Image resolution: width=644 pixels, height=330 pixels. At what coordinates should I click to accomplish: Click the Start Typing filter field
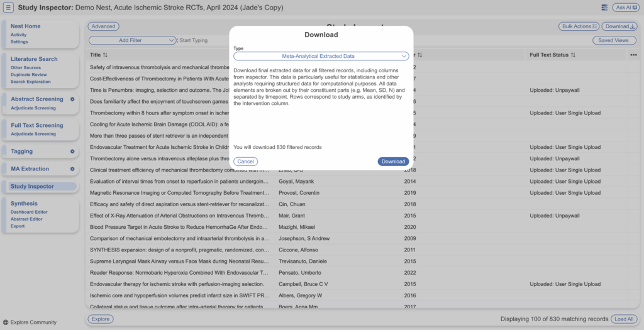[x=208, y=40]
